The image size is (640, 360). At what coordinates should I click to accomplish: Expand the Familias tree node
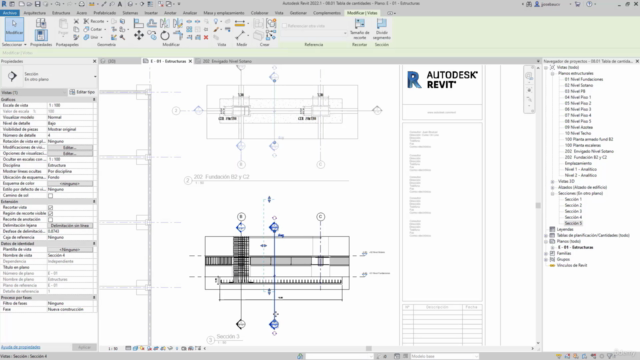pos(546,253)
